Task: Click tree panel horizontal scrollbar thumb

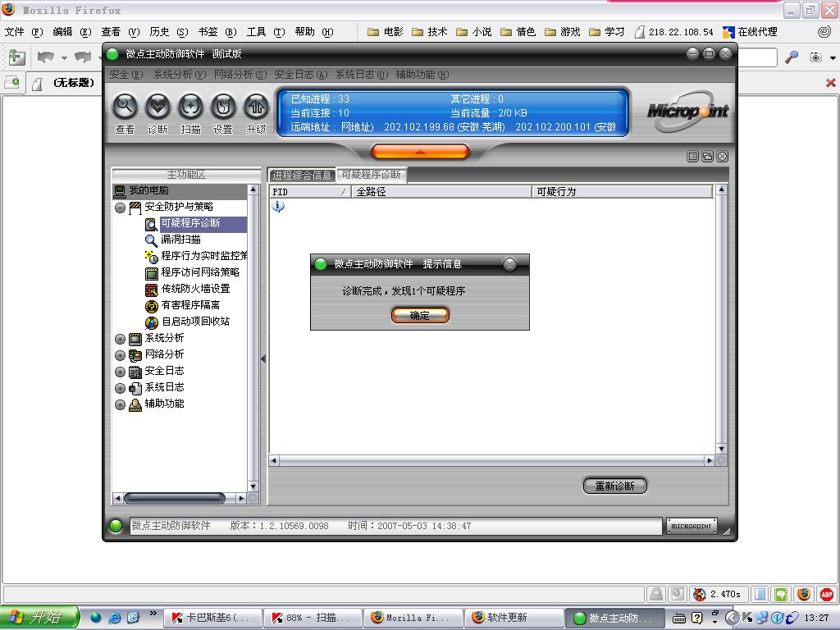Action: coord(174,498)
